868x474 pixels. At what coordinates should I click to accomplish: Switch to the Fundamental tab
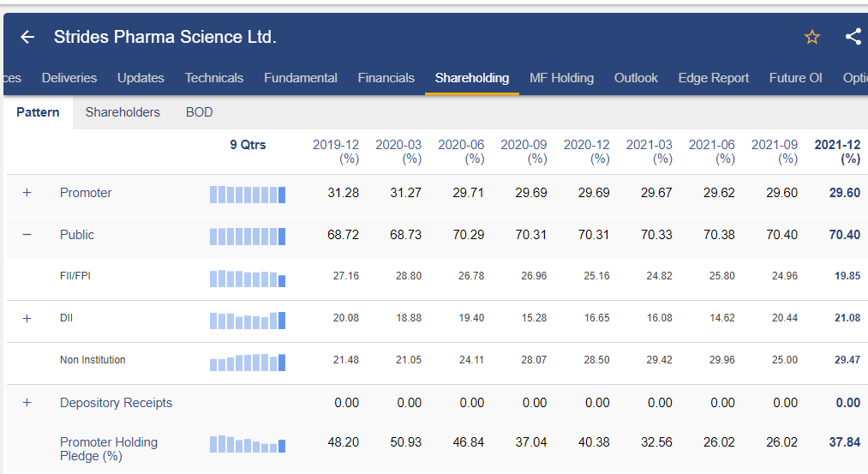tap(301, 78)
